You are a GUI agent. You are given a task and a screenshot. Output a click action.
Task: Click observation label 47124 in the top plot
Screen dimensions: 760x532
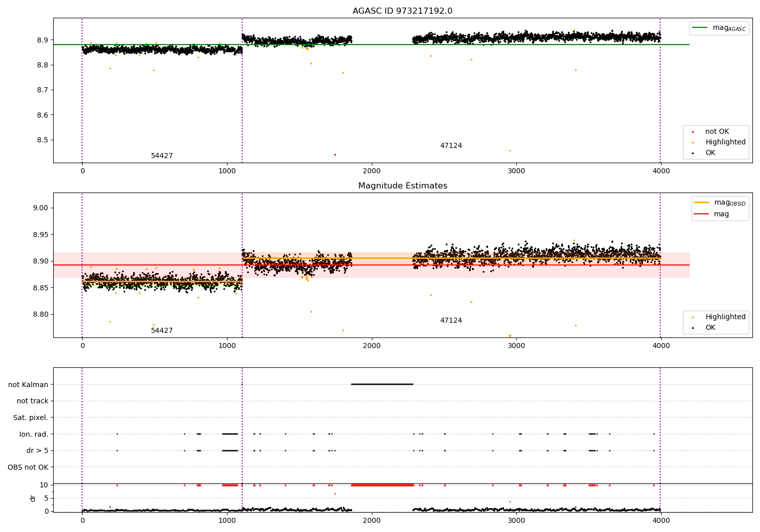451,146
